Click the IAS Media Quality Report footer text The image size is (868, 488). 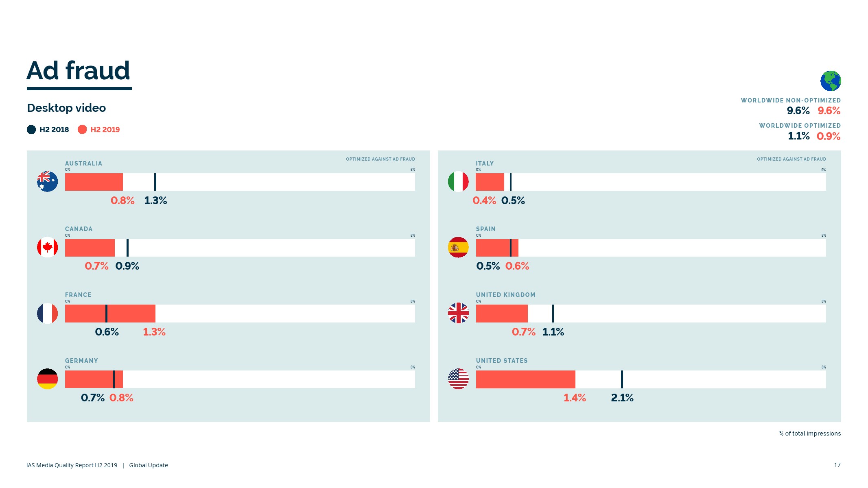tap(72, 465)
